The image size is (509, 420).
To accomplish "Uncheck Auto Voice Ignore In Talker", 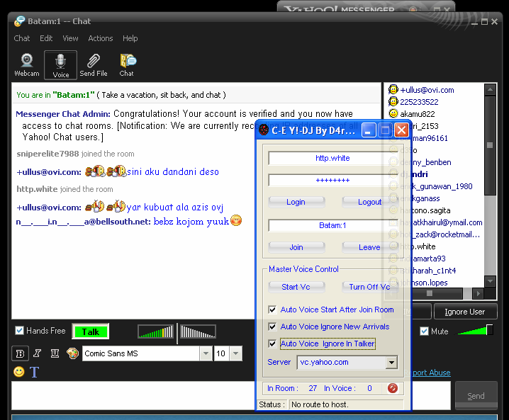I will 272,344.
